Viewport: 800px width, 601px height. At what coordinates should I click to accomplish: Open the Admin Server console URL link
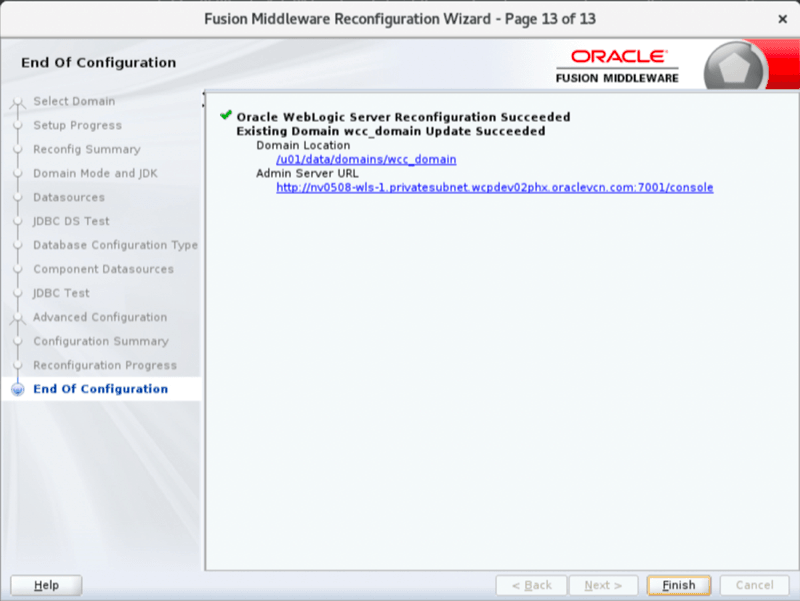[494, 187]
